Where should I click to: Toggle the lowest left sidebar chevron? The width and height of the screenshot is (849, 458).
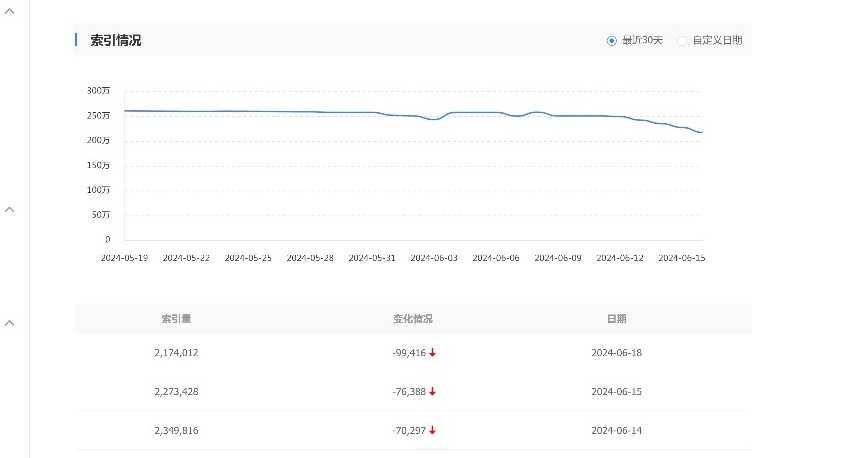[10, 323]
